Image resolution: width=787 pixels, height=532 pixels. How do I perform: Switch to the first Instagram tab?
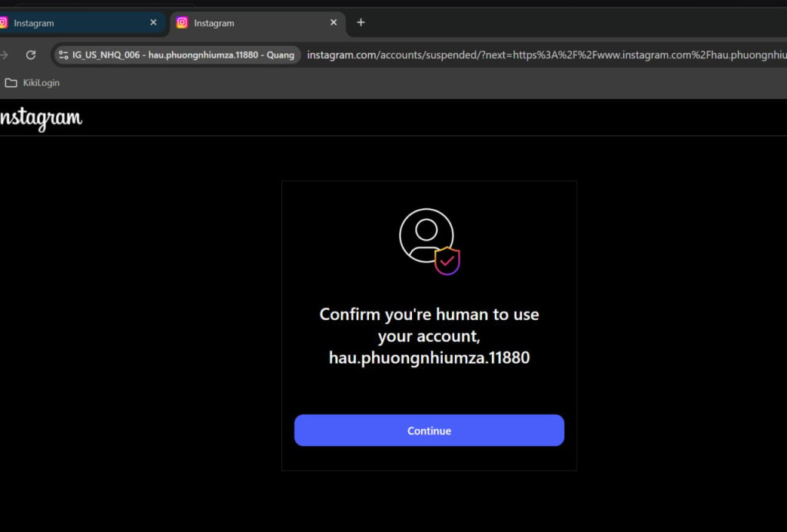click(80, 23)
